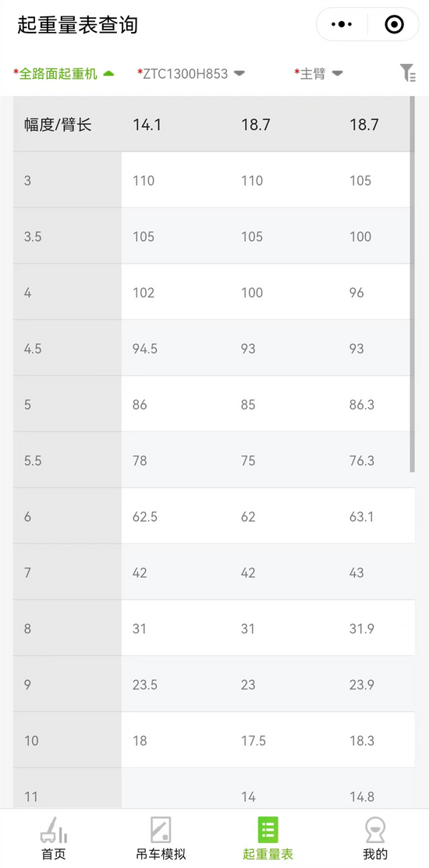429x868 pixels.
Task: Select the 幅度/臂长 header cell
Action: click(x=58, y=125)
